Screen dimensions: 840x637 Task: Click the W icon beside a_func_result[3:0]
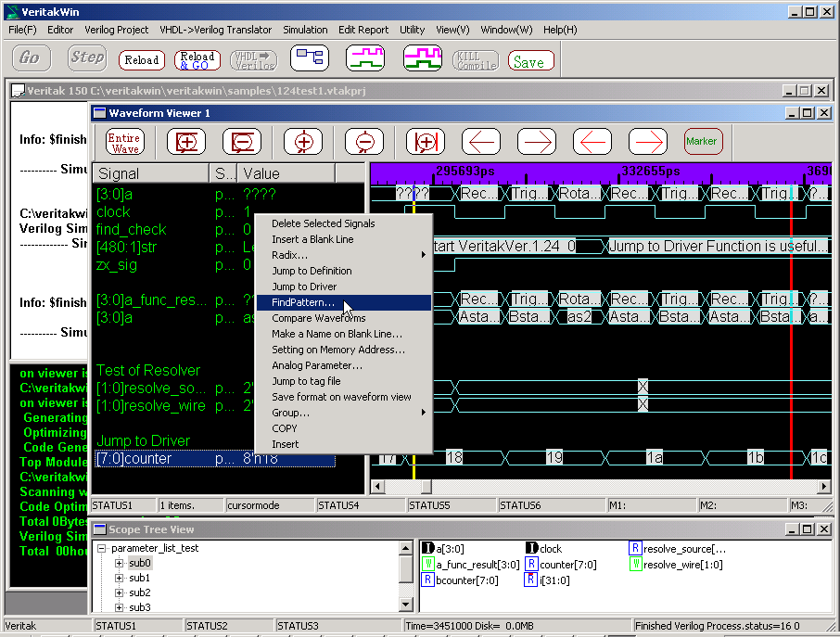[427, 564]
